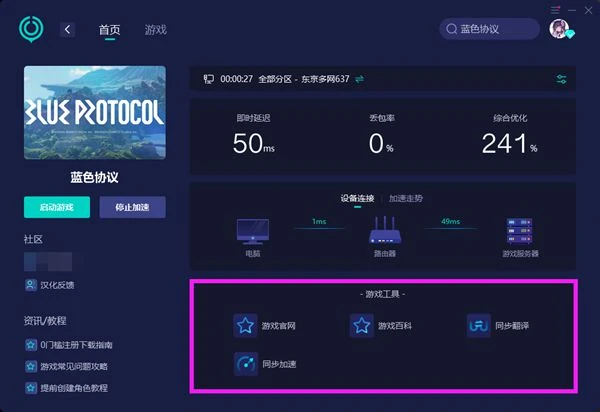
Task: Click the 蓝色协议 game title text
Action: [95, 178]
